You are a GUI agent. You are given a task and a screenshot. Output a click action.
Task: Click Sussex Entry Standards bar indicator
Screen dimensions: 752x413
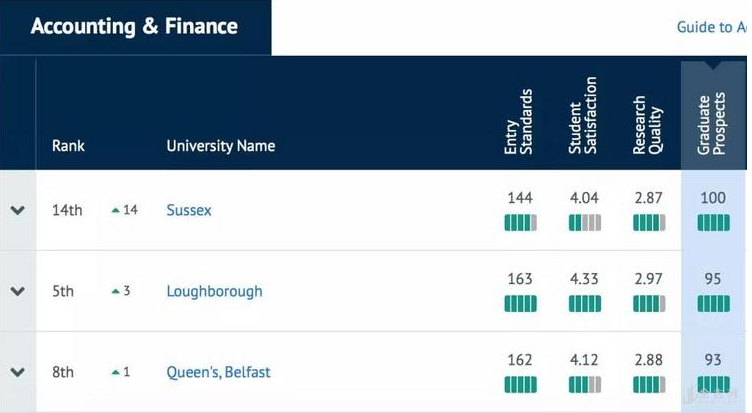point(520,223)
